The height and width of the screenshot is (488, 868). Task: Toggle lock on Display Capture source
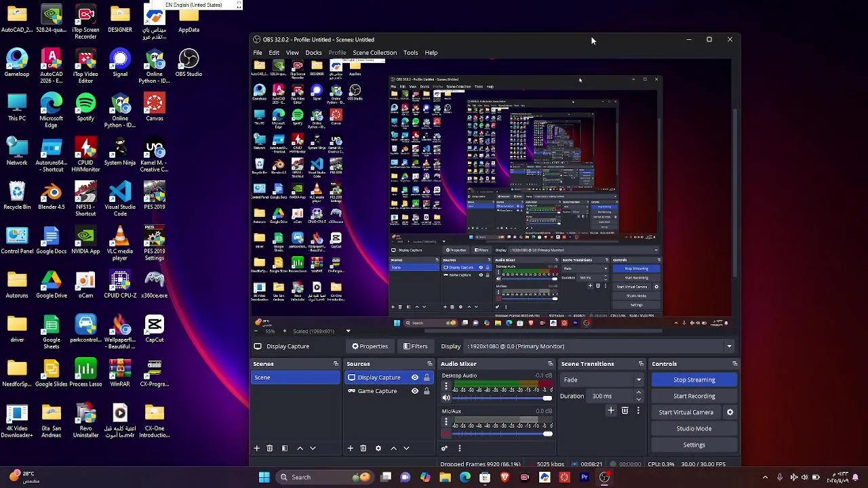click(427, 378)
